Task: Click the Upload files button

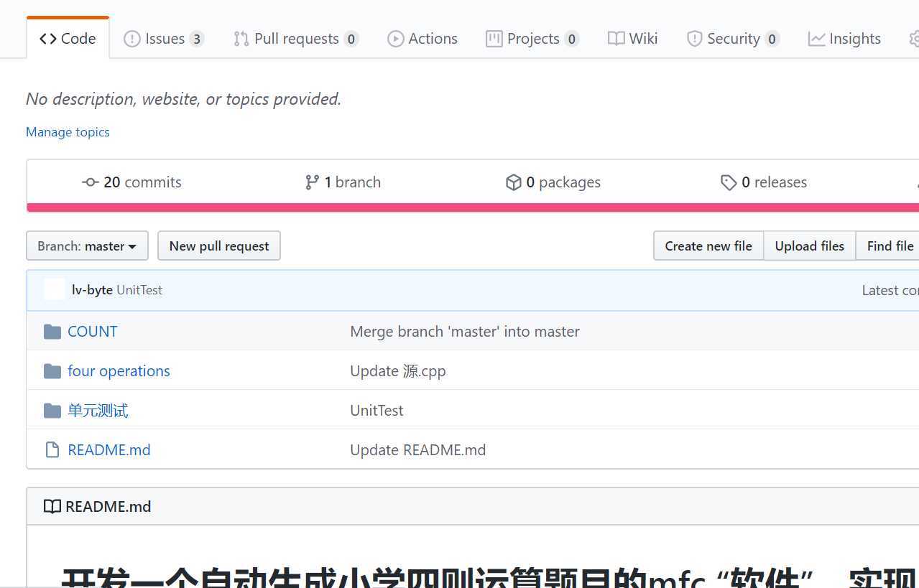Action: (809, 246)
